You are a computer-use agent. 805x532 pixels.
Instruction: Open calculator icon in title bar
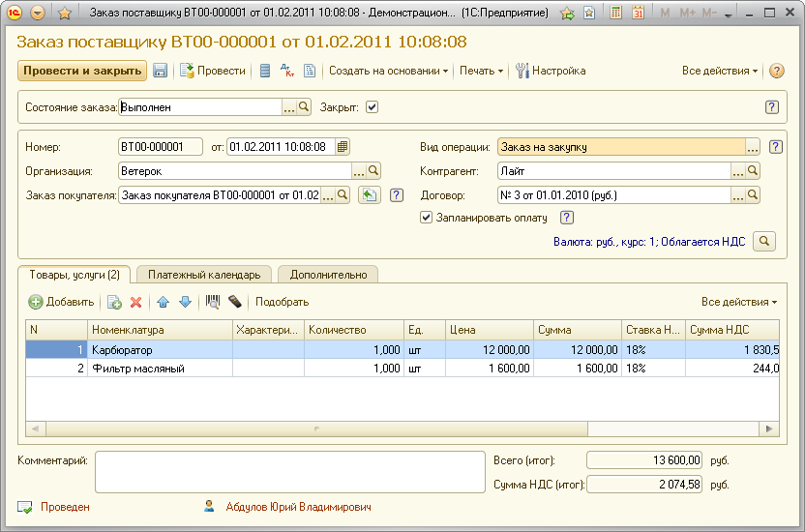point(617,14)
